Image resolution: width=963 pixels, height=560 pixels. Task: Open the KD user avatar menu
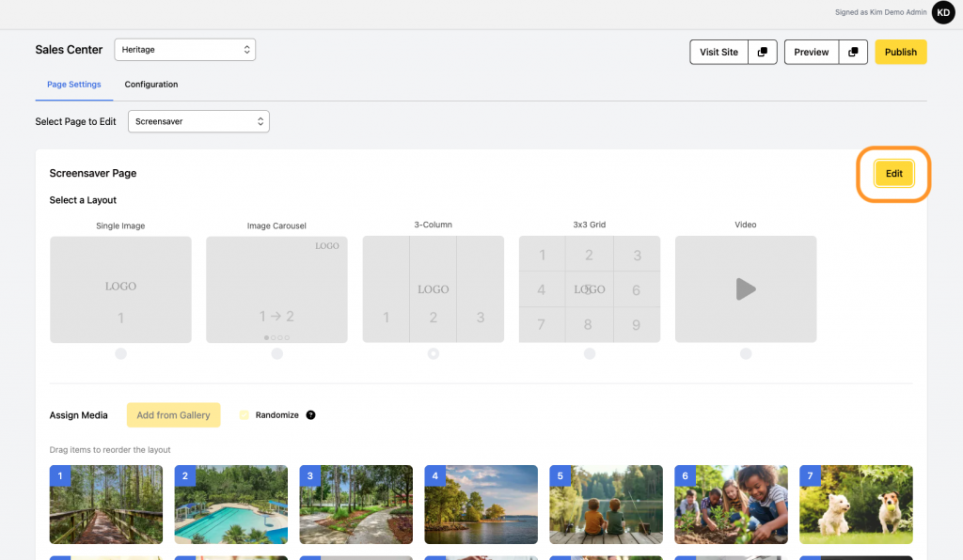tap(942, 12)
